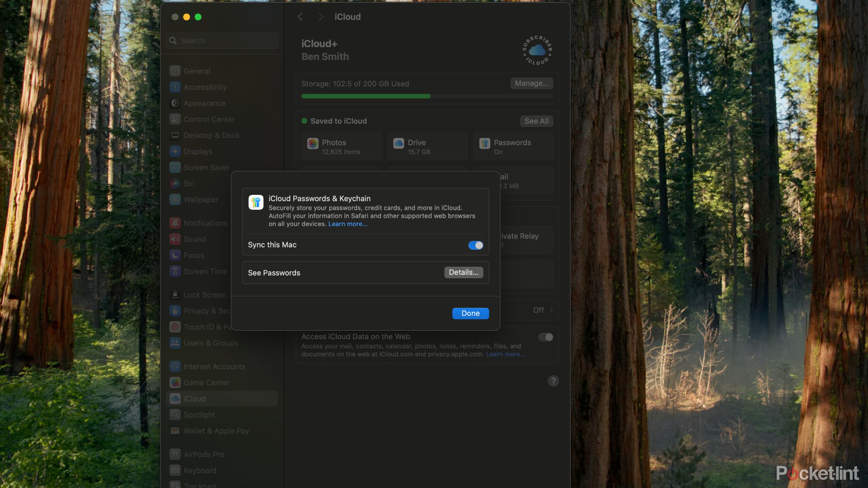Image resolution: width=868 pixels, height=488 pixels.
Task: Click Manage... storage button
Action: (531, 83)
